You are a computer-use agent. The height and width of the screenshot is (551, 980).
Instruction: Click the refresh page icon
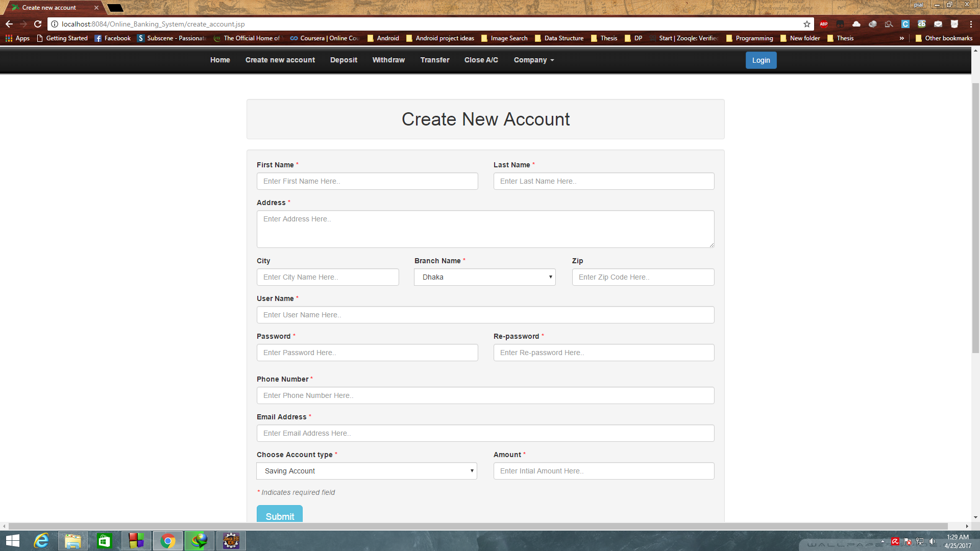coord(38,23)
